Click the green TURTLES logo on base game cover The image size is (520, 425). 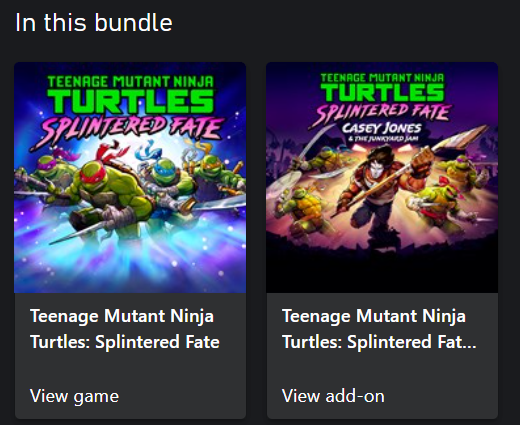pos(131,101)
